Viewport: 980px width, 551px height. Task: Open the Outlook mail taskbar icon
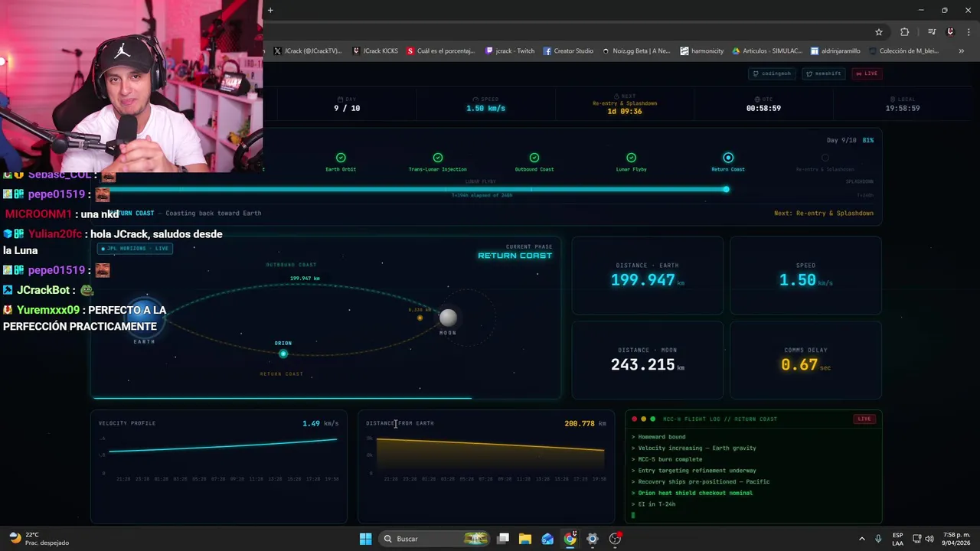point(547,539)
